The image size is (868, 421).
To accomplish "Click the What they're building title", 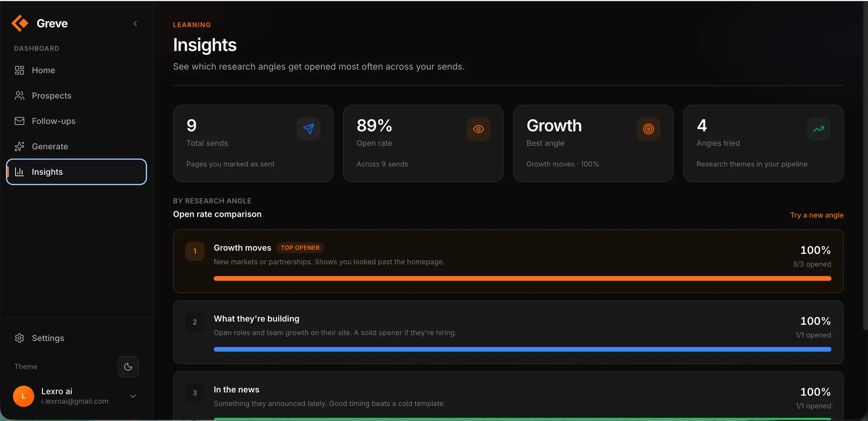I will click(x=256, y=319).
